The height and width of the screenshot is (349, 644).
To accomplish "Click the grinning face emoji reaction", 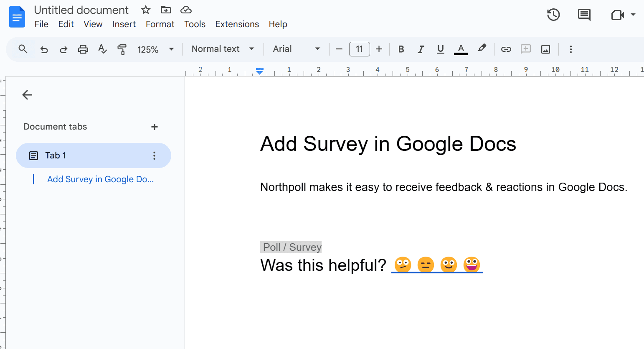I will pyautogui.click(x=472, y=264).
